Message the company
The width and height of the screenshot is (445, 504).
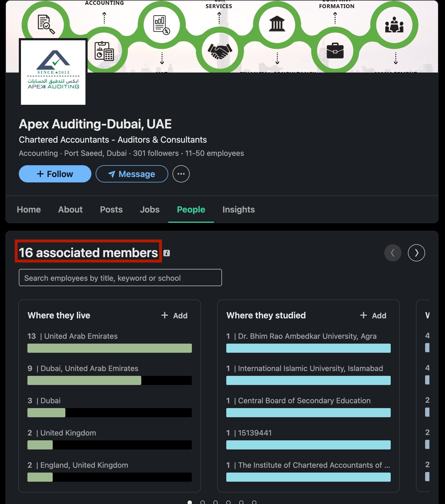131,174
